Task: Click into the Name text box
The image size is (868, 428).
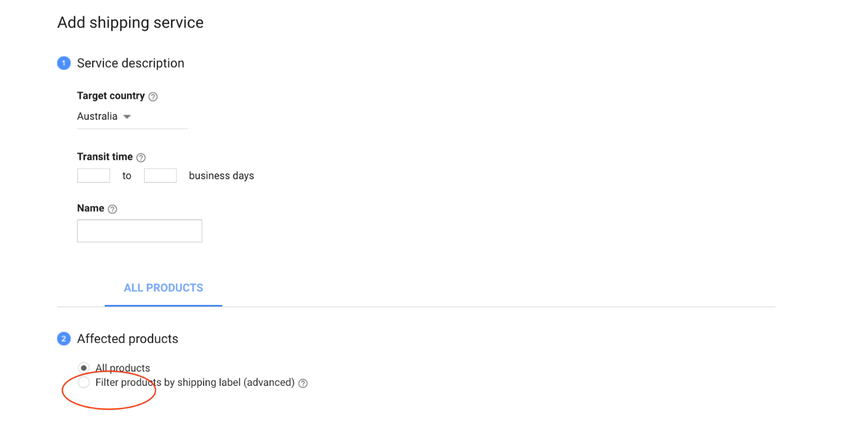Action: (139, 231)
